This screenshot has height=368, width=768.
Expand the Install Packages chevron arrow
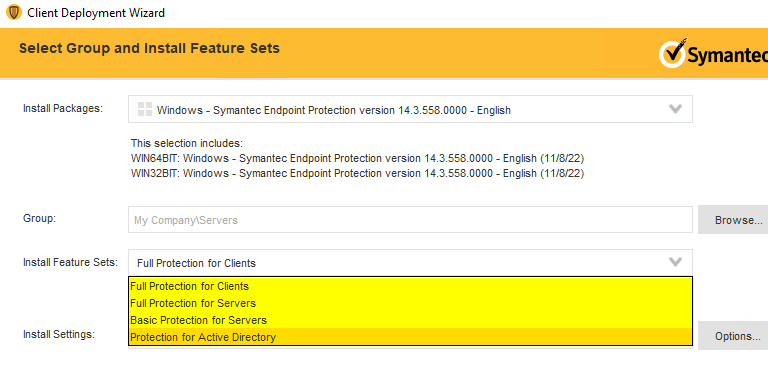pos(675,109)
